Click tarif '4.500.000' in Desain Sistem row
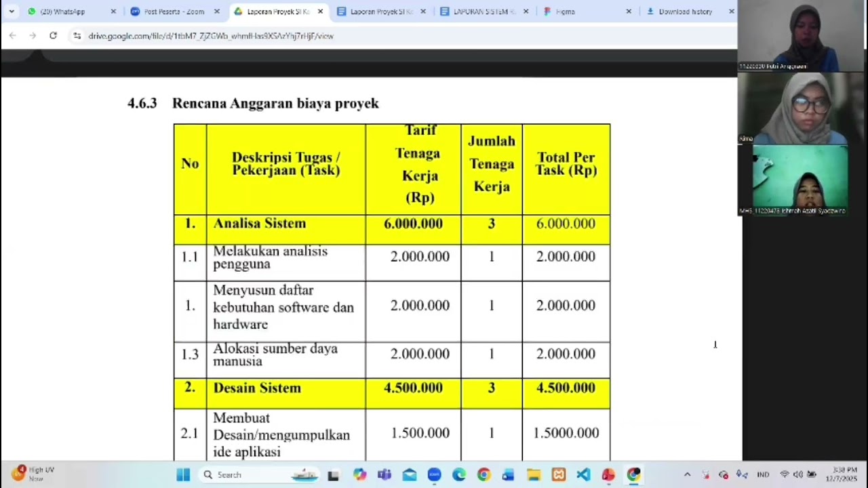Viewport: 868px width, 488px height. pyautogui.click(x=413, y=388)
